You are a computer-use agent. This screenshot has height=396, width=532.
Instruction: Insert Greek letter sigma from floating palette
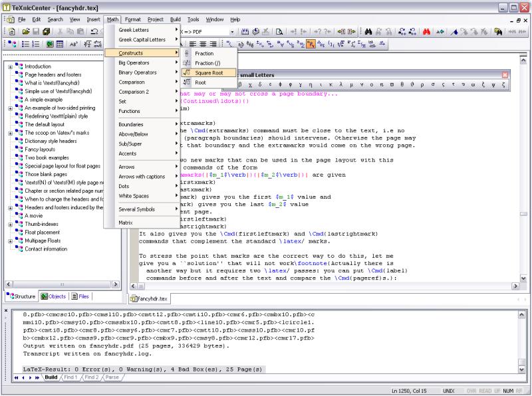click(432, 85)
